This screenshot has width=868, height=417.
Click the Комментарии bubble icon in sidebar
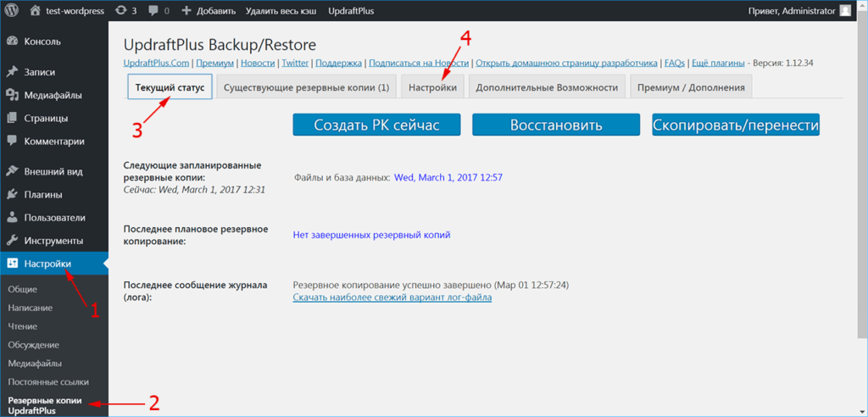coord(12,142)
